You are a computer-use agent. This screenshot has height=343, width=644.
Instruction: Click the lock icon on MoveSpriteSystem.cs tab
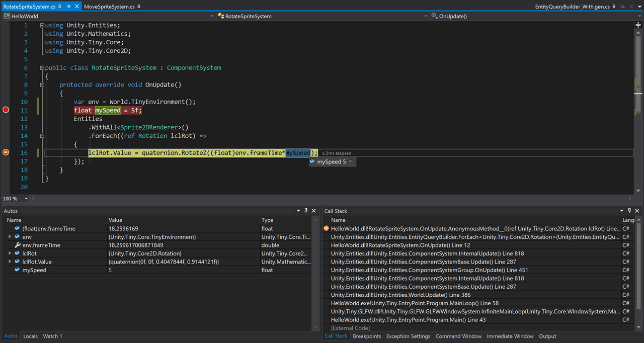(138, 6)
